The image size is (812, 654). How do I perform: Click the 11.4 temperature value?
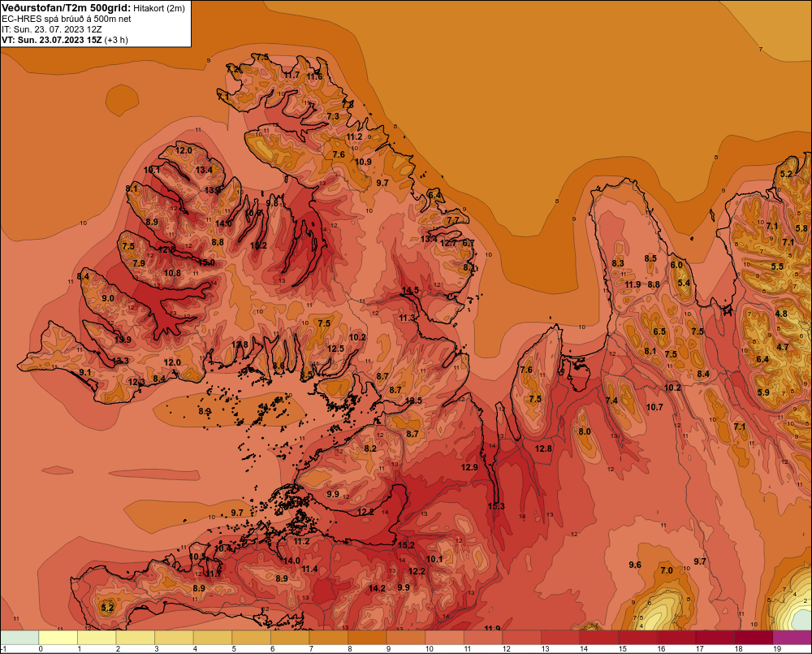309,569
